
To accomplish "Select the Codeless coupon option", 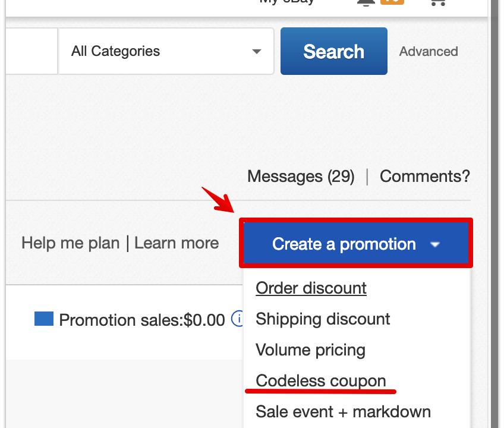I will coord(321,380).
